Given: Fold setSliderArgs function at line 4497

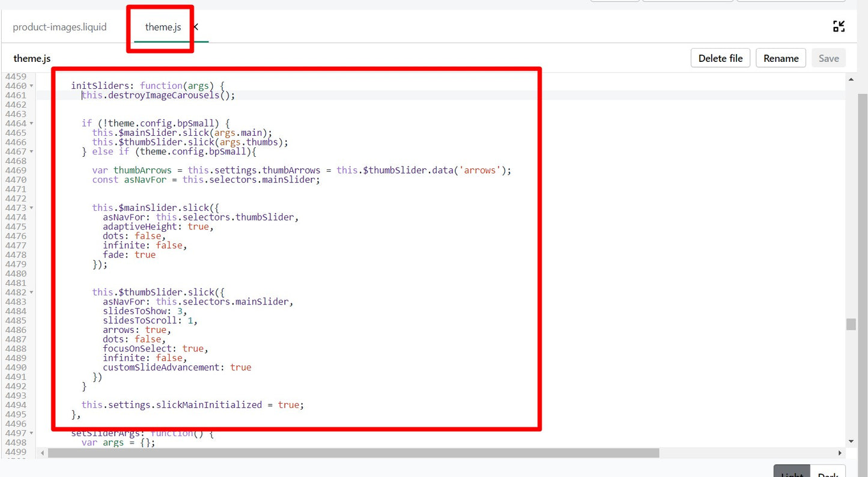Looking at the screenshot, I should [31, 433].
